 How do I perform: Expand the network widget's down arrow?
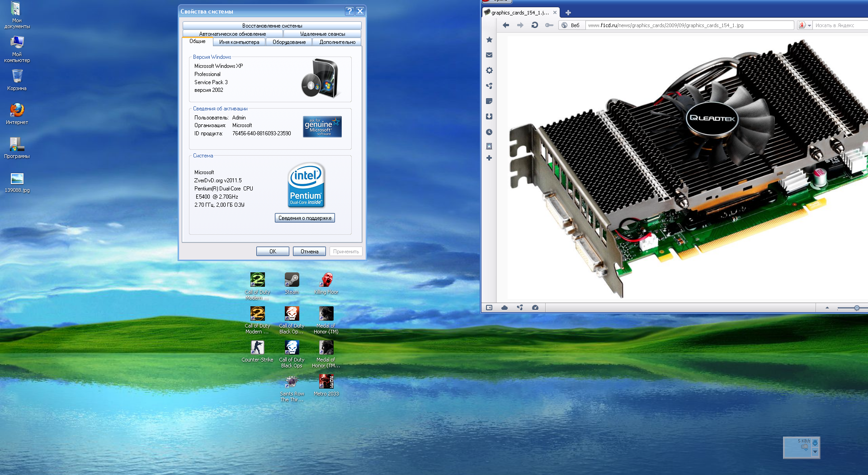tap(815, 452)
